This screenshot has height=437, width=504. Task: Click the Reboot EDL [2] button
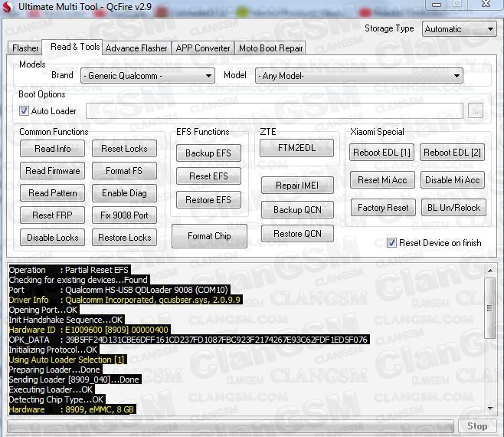pos(452,153)
